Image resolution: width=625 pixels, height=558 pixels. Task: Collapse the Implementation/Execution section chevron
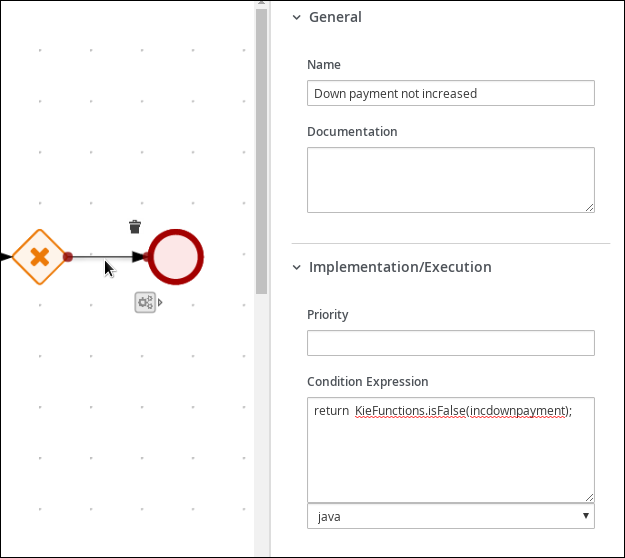pos(297,267)
